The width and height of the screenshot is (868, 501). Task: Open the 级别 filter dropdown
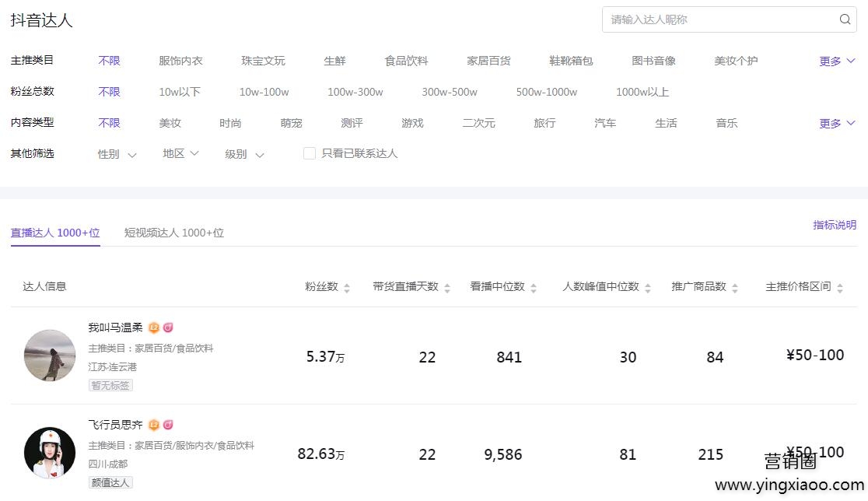coord(244,154)
